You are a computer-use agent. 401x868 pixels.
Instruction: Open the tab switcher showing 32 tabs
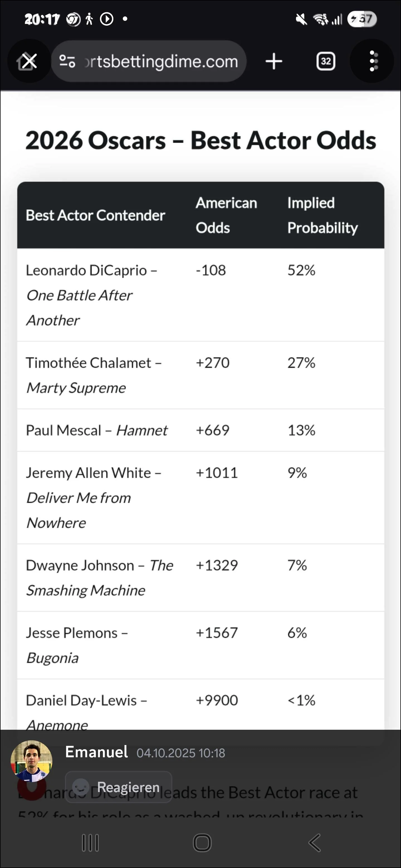[x=325, y=61]
